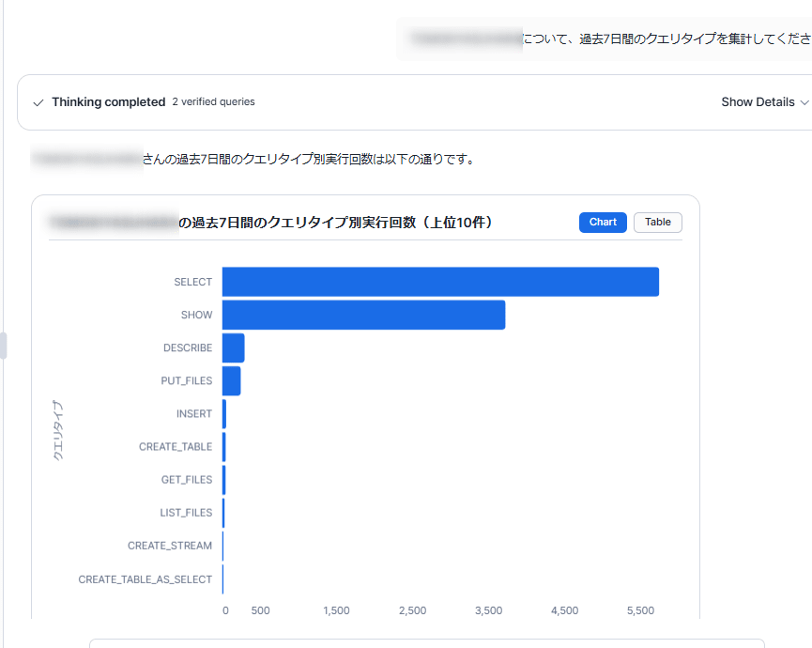
Task: Select the PUT_FILES bar in the chart
Action: point(231,380)
